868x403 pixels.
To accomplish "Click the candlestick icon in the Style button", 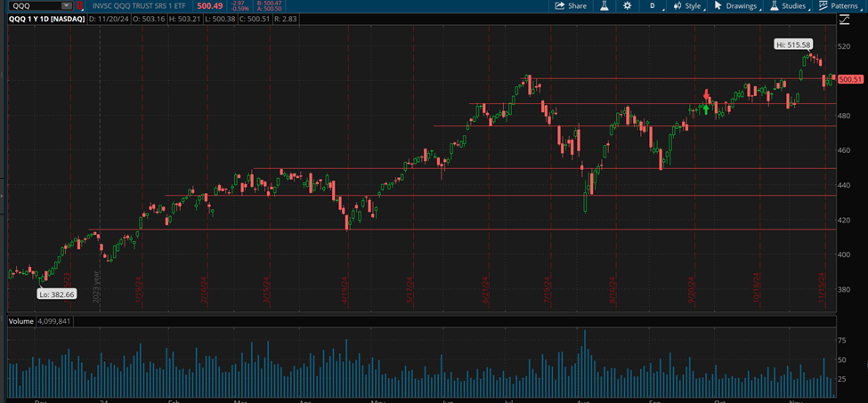I will [x=677, y=5].
